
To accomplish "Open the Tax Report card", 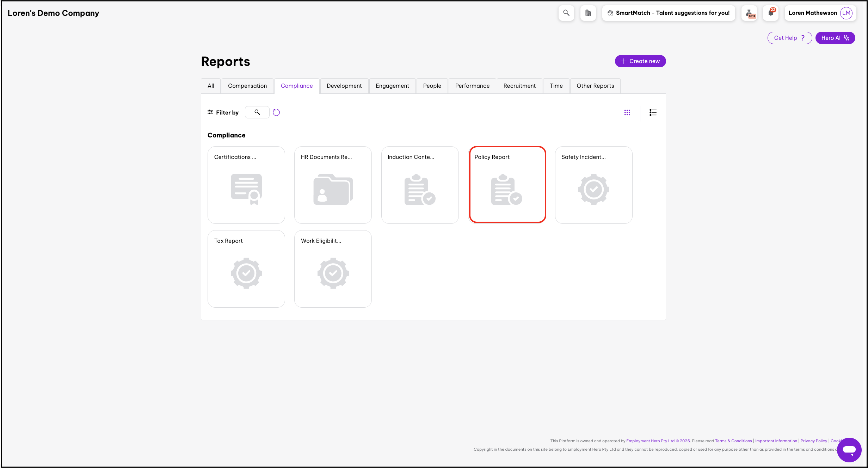I will pos(246,269).
